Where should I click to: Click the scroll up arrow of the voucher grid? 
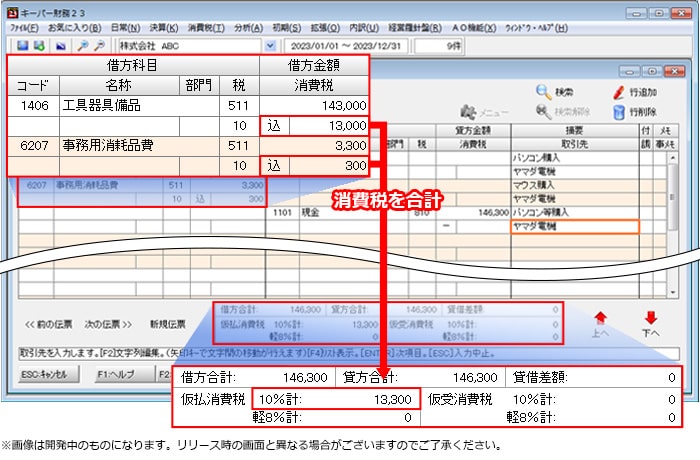pos(672,158)
